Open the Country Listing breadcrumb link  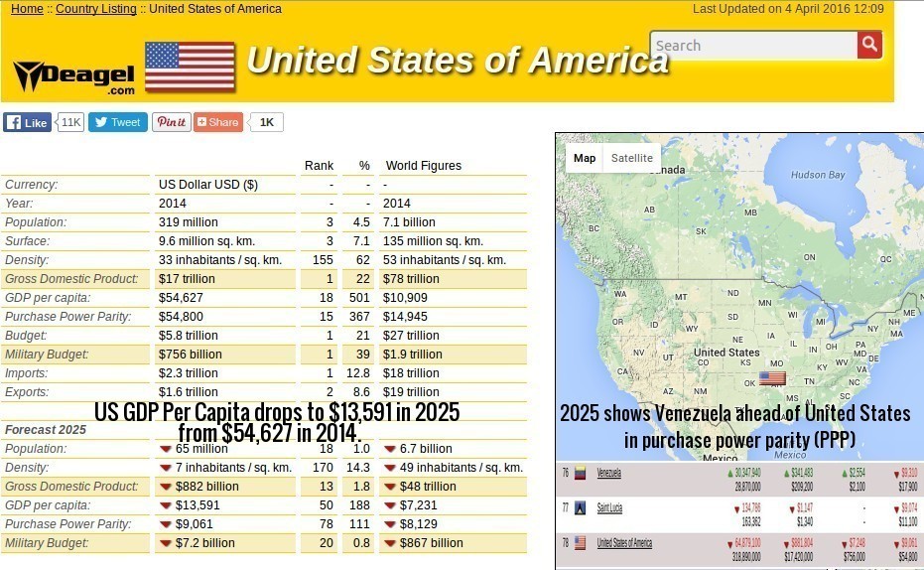96,9
